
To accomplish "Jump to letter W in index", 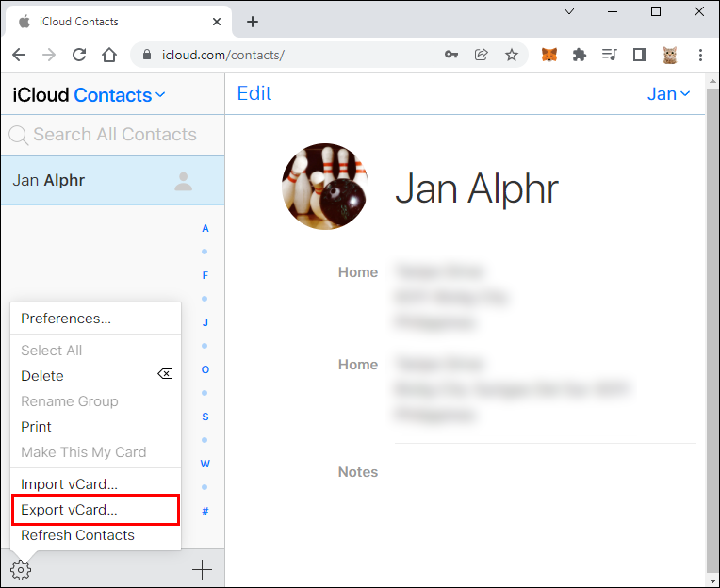I will (205, 464).
